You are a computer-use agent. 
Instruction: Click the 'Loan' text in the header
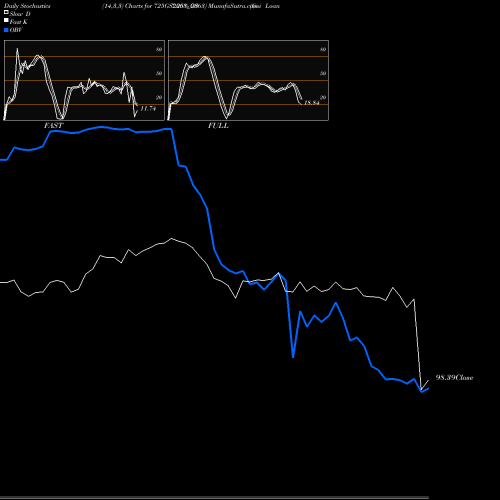(272, 6)
